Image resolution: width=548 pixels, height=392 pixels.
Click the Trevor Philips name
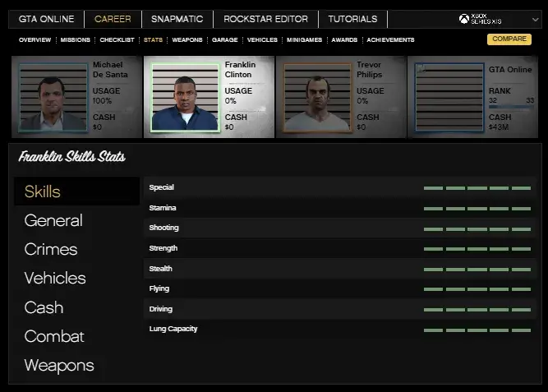click(370, 70)
